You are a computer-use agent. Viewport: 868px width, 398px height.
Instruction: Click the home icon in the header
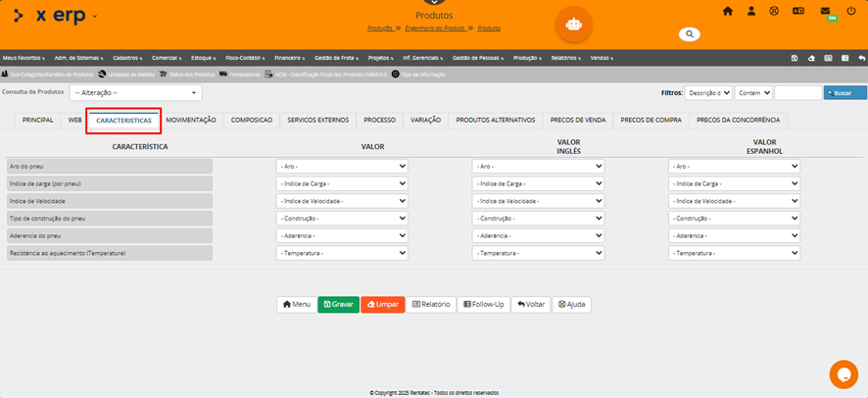coord(727,11)
